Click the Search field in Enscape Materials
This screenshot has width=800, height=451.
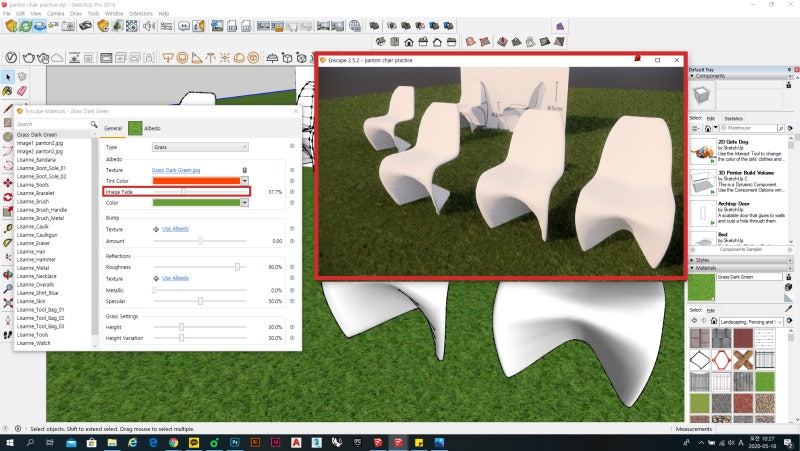(x=52, y=124)
